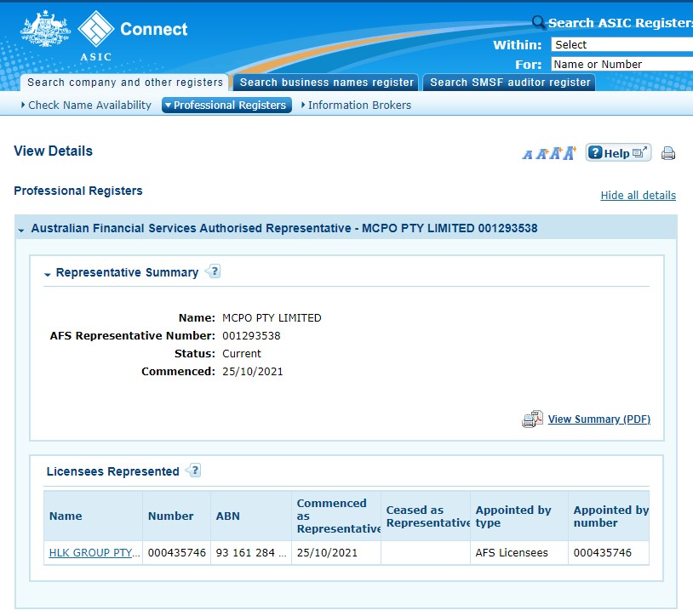The height and width of the screenshot is (616, 693).
Task: Click the ASIC Connect diamond logo
Action: click(96, 29)
